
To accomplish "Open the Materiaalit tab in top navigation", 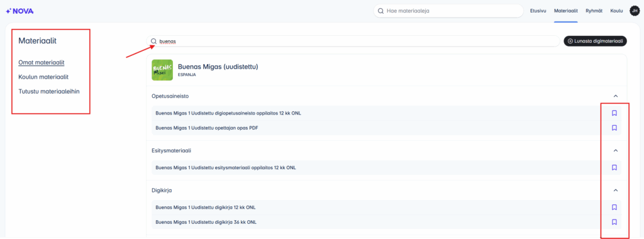I will coord(566,11).
